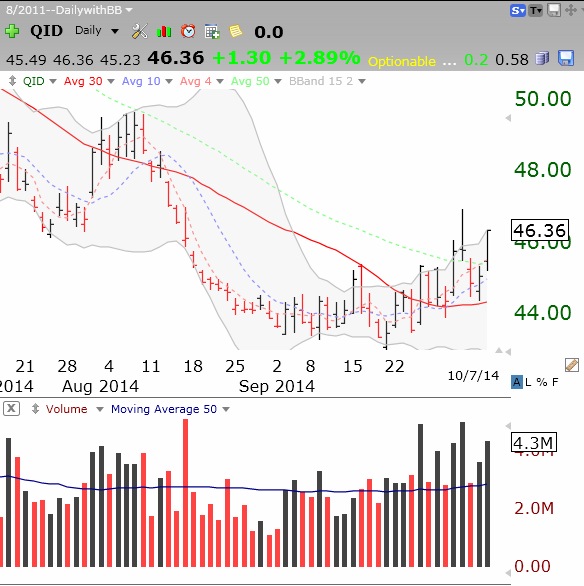Click the 2.0M volume scale label
The height and width of the screenshot is (586, 584).
tap(534, 508)
